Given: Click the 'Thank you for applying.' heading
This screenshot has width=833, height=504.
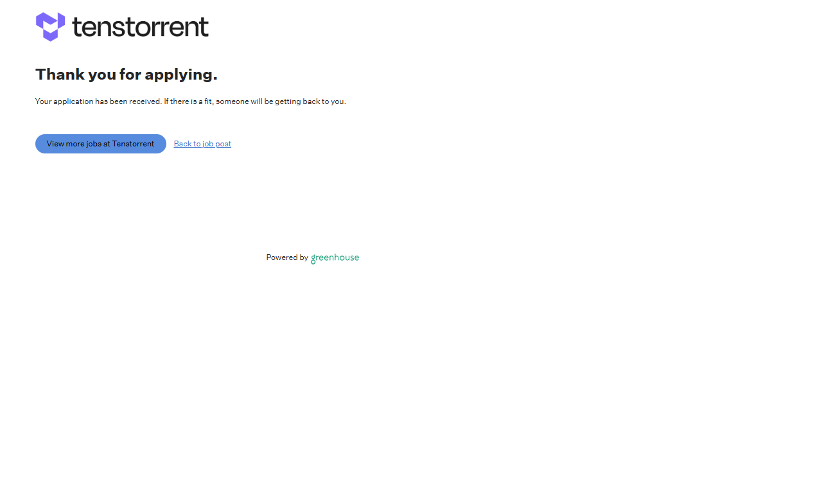Looking at the screenshot, I should tap(126, 74).
